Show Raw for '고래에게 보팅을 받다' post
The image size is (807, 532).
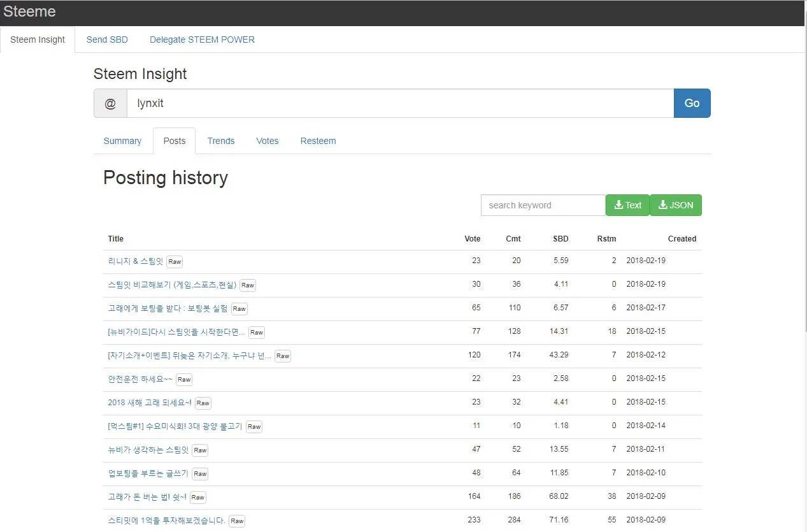(239, 309)
